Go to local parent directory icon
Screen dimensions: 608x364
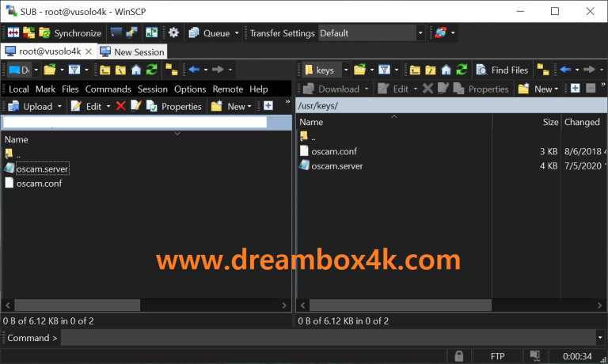point(104,70)
